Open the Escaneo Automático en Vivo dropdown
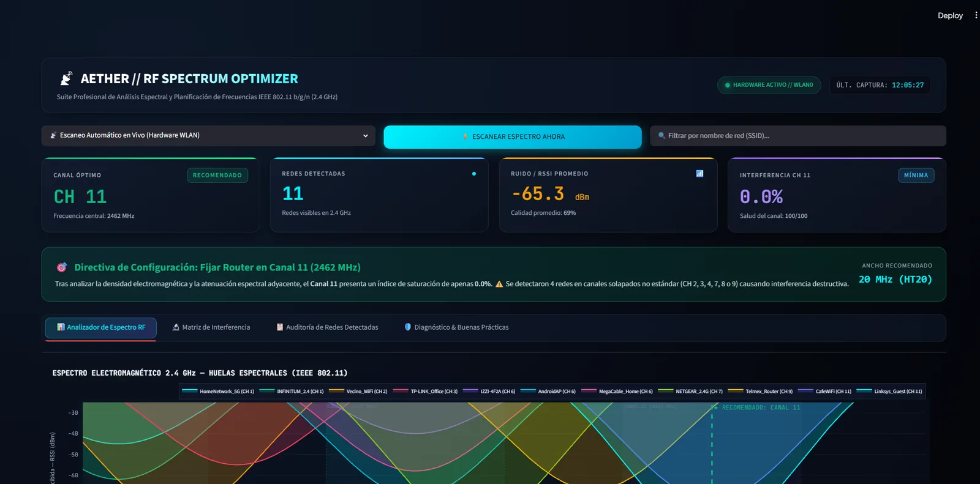This screenshot has height=484, width=980. (x=208, y=136)
